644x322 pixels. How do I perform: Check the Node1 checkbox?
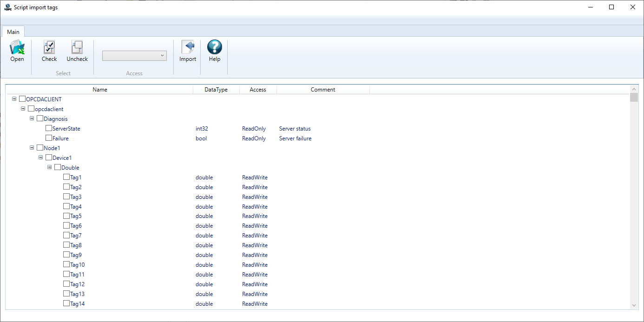[40, 148]
